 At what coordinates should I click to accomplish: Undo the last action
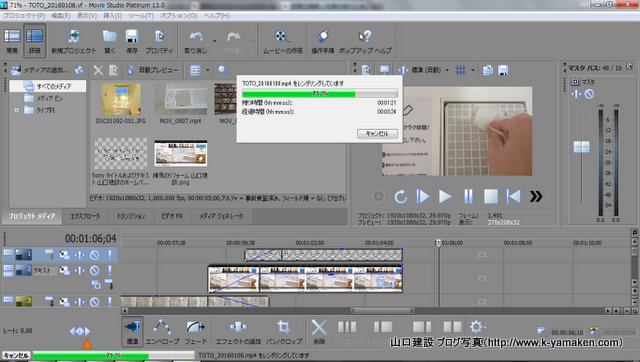coord(196,41)
